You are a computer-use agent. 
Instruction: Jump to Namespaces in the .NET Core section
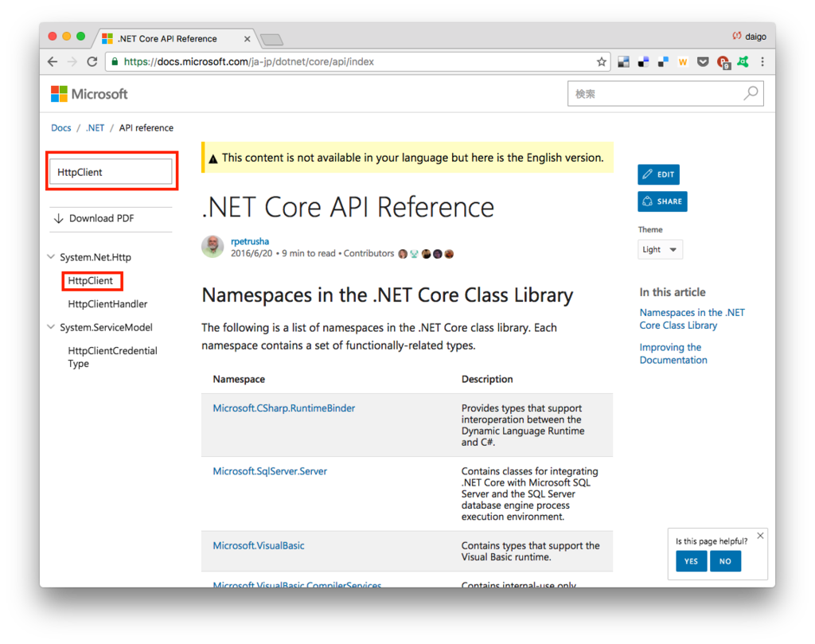click(692, 318)
